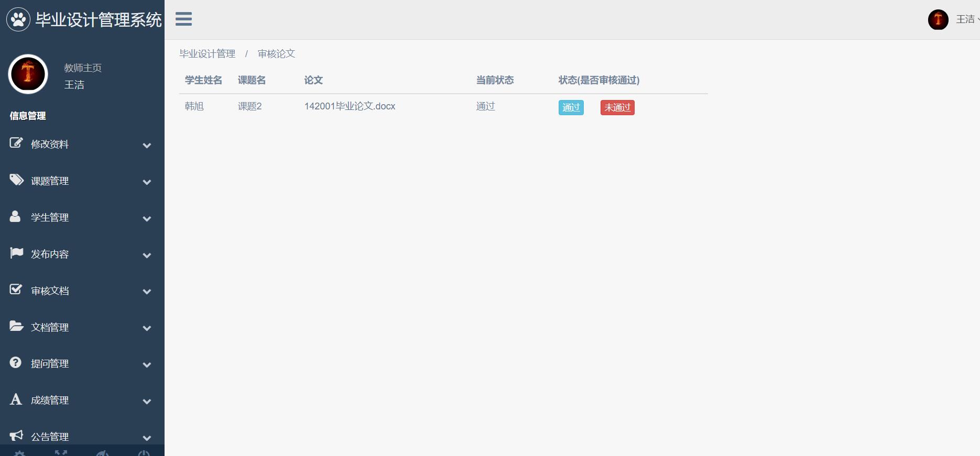Click the student name 韩旭
Viewport: 980px width, 456px height.
pyautogui.click(x=194, y=106)
